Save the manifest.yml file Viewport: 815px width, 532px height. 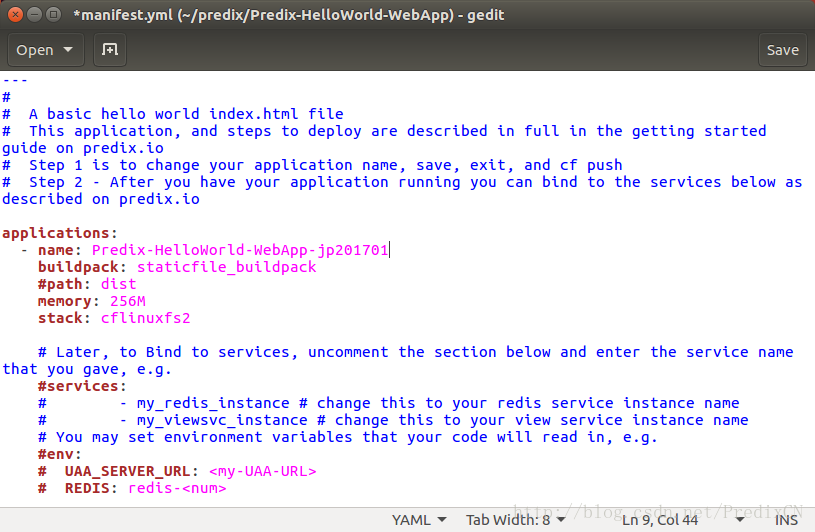tap(782, 50)
